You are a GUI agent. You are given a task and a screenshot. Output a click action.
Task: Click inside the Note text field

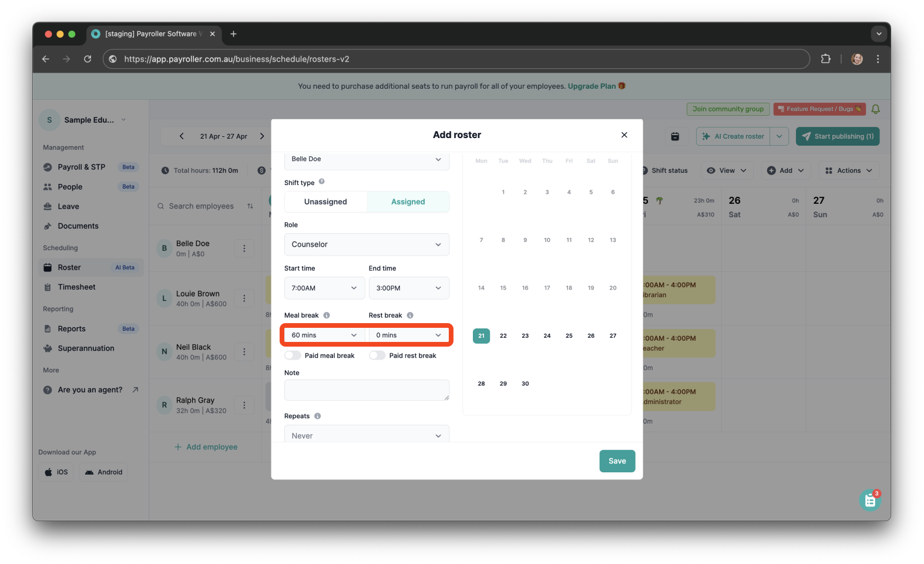pyautogui.click(x=367, y=390)
